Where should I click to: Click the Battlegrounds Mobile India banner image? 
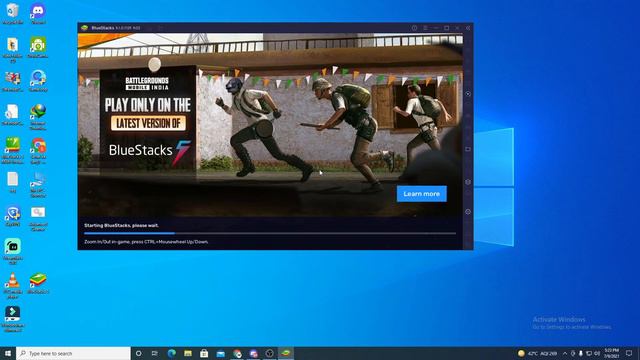271,124
